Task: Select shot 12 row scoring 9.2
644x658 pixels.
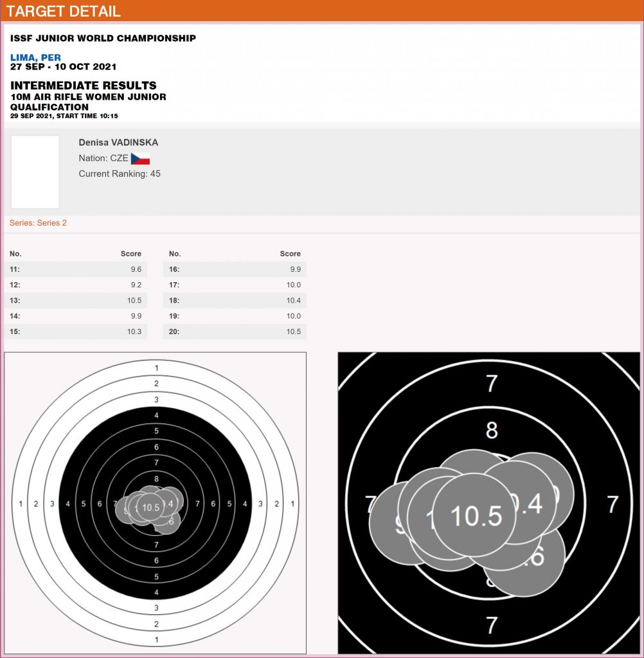Action: pos(76,285)
